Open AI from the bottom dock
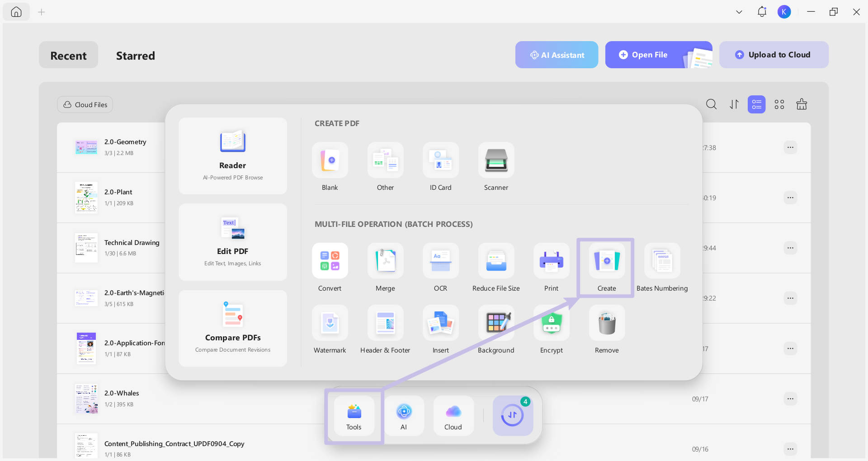The height and width of the screenshot is (461, 868). (404, 416)
